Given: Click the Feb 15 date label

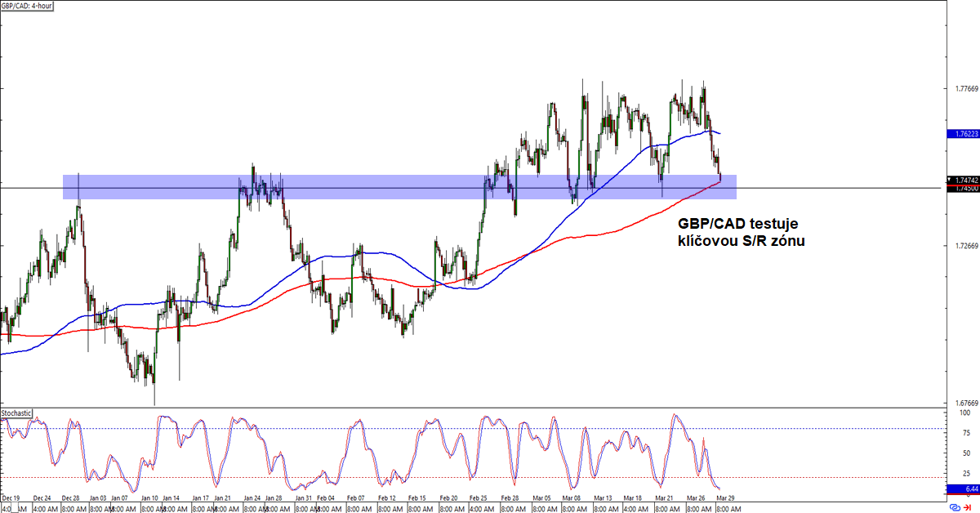Looking at the screenshot, I should [416, 497].
